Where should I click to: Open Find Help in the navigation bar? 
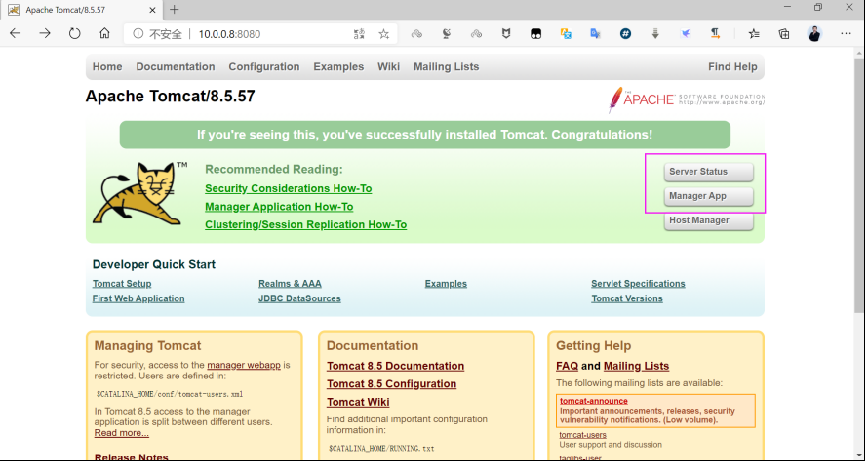click(732, 67)
